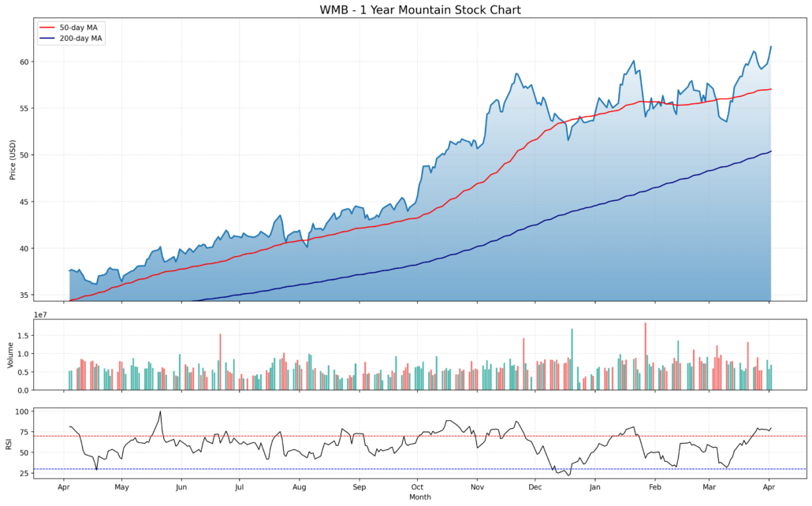
Task: Click the 1.0 tick on the Volume axis
Action: [x=23, y=354]
